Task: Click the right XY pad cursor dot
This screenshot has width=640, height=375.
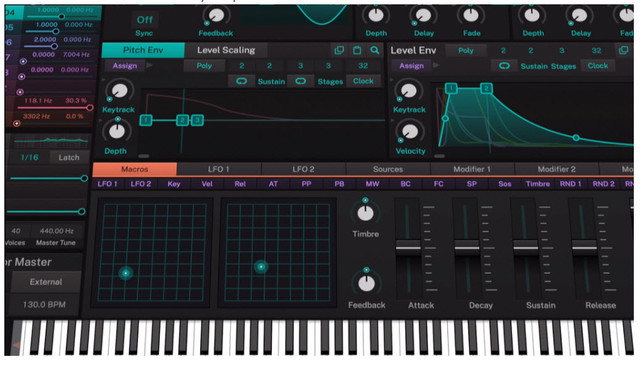Action: (x=261, y=267)
